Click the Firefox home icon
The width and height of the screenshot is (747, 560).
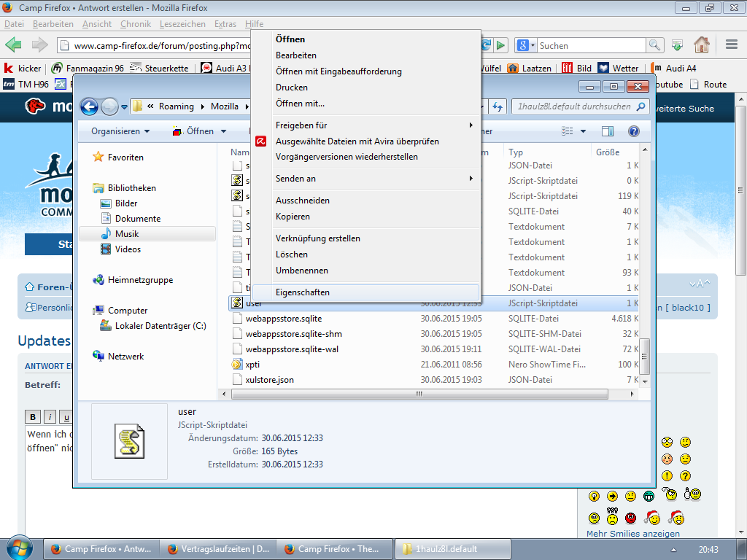[x=701, y=45]
